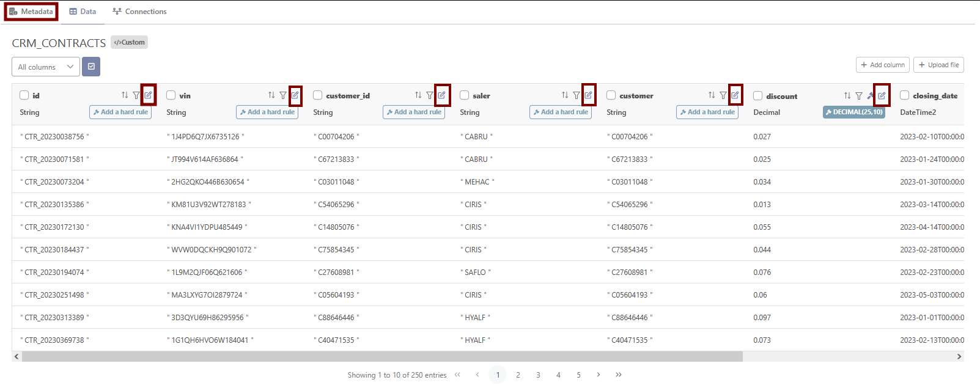980x388 pixels.
Task: Add a hard rule for customer_id
Action: (x=414, y=112)
